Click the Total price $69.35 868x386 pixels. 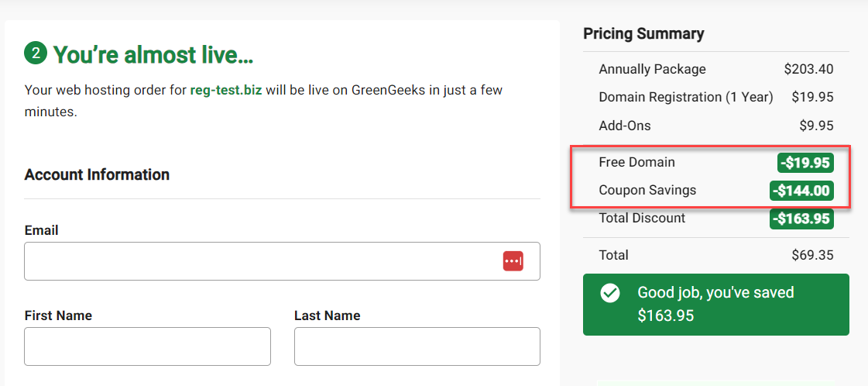click(x=813, y=255)
